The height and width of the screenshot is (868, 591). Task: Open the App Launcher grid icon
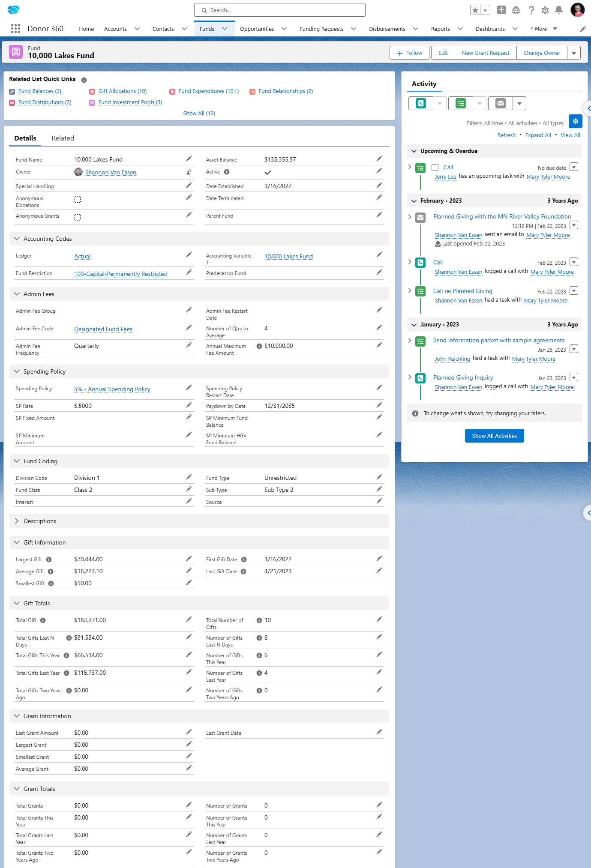(15, 29)
